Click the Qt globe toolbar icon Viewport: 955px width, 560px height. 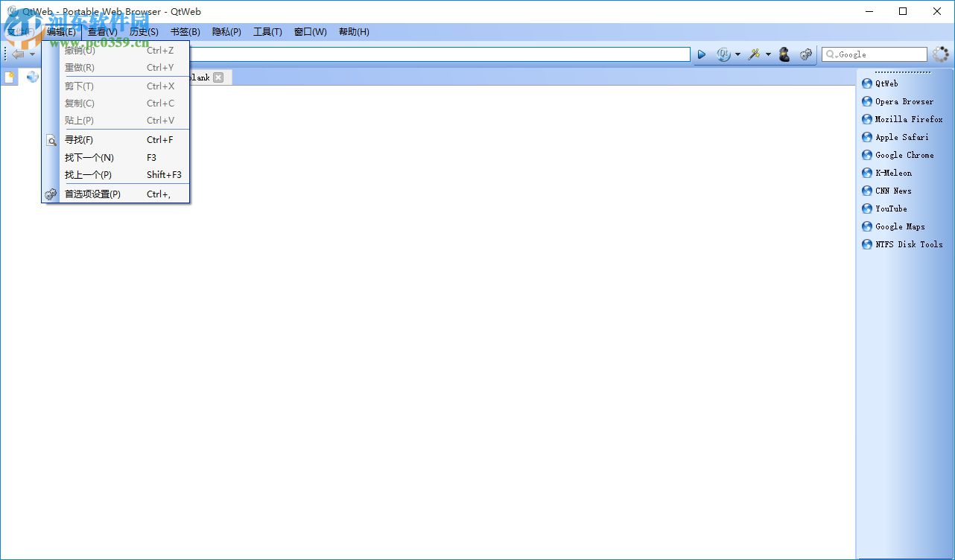(x=723, y=54)
